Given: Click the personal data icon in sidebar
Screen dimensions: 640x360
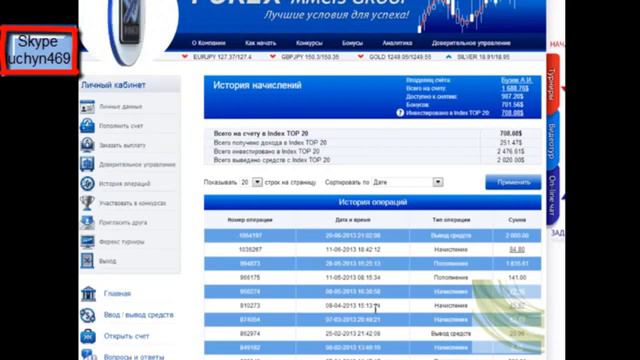Looking at the screenshot, I should 87,107.
